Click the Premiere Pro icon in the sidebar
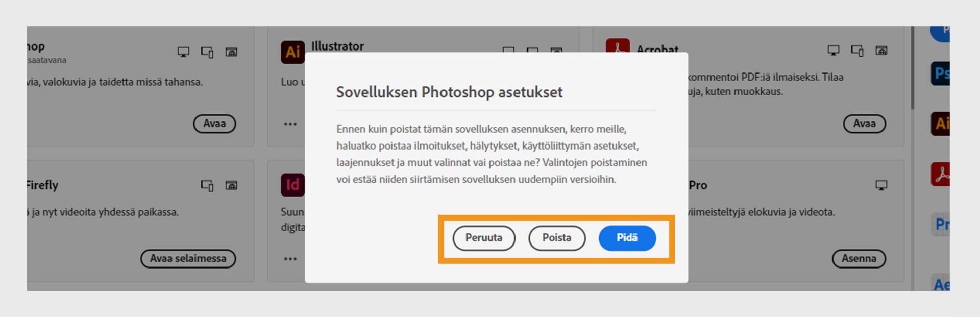The image size is (980, 317). [943, 225]
